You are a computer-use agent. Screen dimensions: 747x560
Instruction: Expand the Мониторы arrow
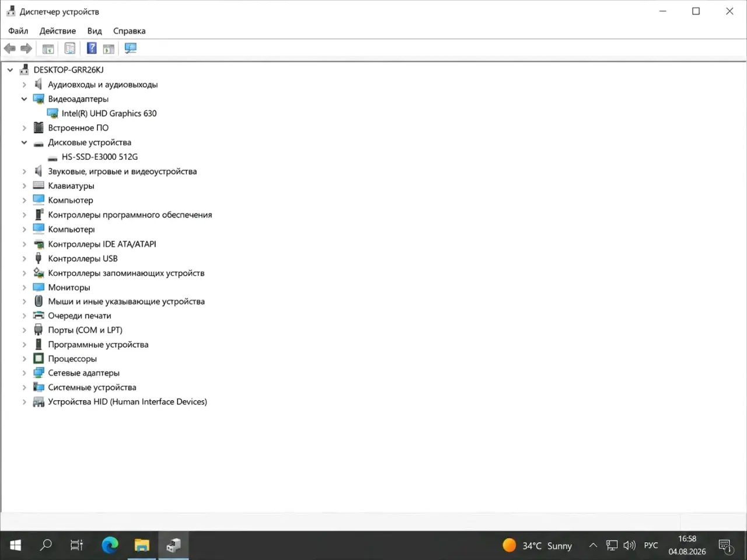[x=24, y=287]
